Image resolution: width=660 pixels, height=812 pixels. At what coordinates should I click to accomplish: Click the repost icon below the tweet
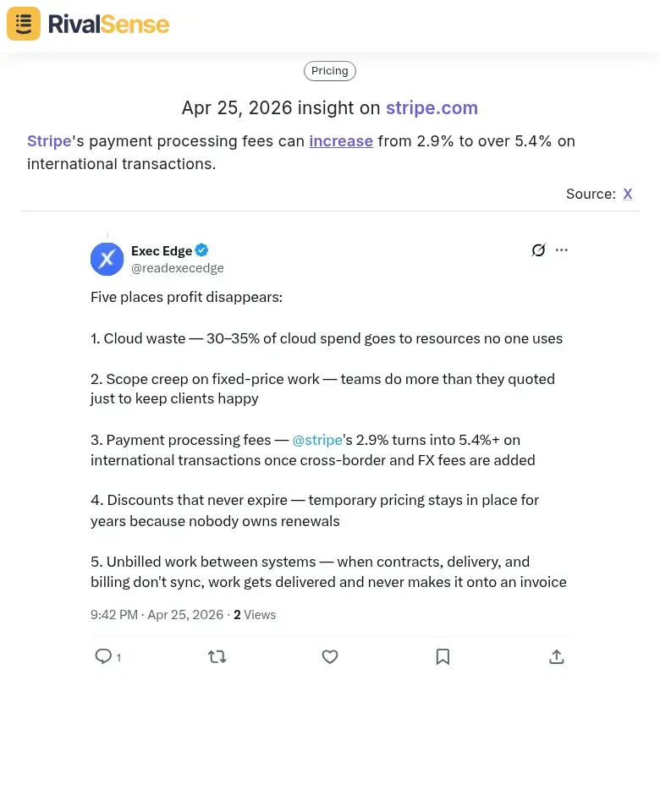click(x=217, y=656)
